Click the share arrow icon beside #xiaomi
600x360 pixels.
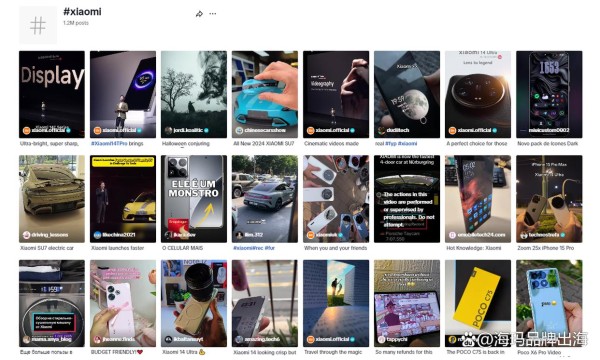pos(199,14)
